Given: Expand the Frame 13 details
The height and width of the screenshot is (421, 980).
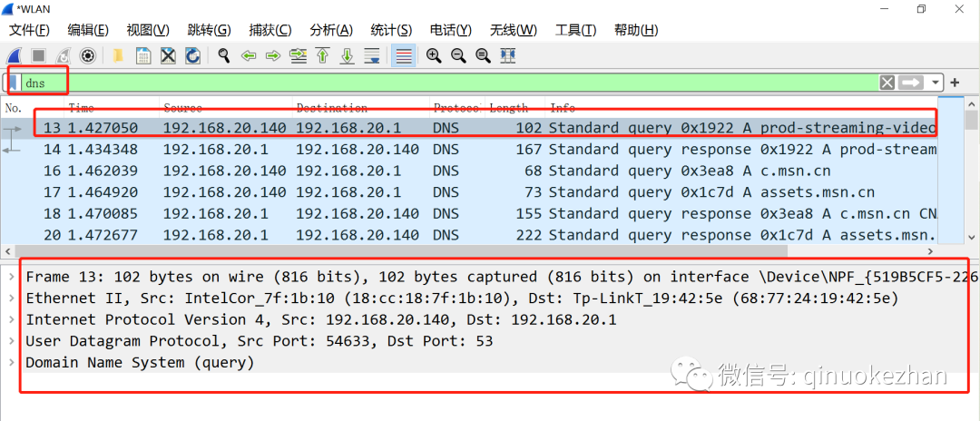Looking at the screenshot, I should coord(10,277).
